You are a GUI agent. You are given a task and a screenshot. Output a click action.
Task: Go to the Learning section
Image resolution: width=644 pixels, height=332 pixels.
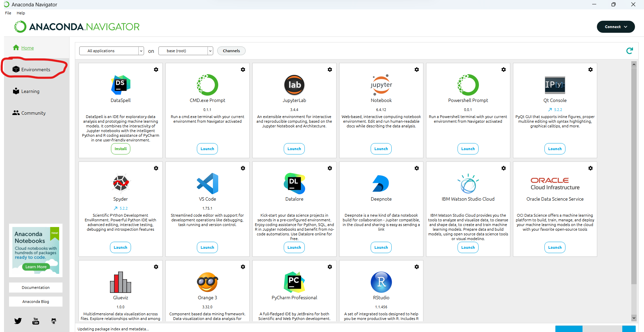tap(30, 91)
